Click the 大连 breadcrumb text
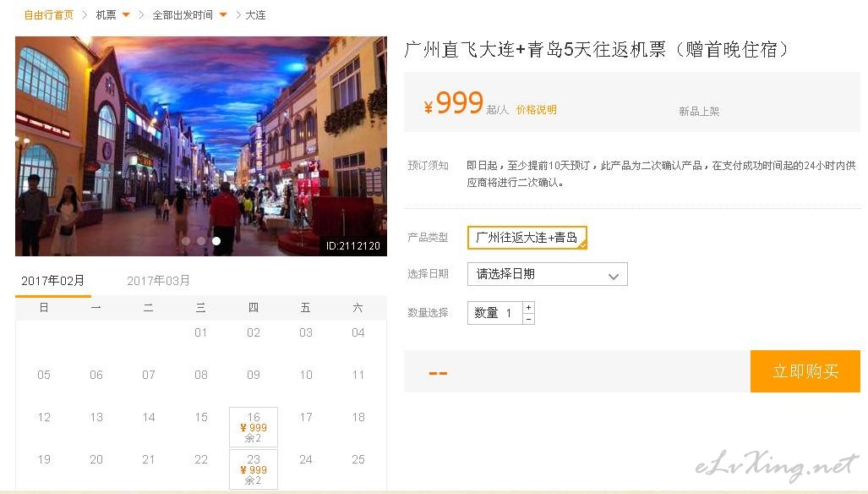Image resolution: width=868 pixels, height=494 pixels. 255,15
